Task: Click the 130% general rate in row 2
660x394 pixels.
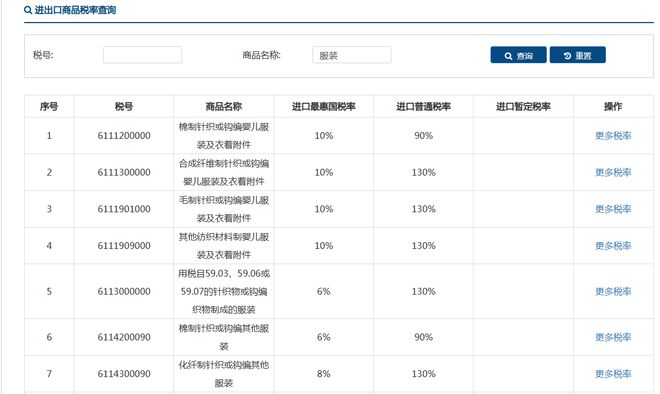Action: [x=423, y=172]
